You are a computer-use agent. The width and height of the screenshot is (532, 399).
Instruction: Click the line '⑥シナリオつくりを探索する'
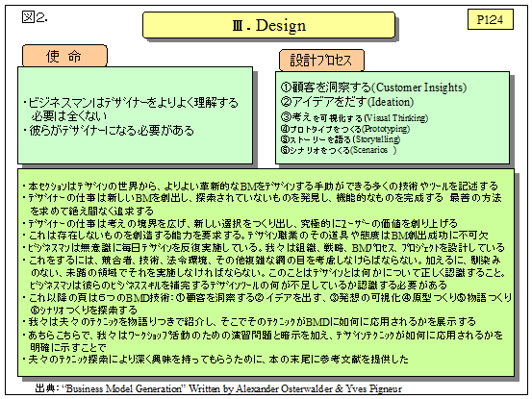[x=84, y=310]
